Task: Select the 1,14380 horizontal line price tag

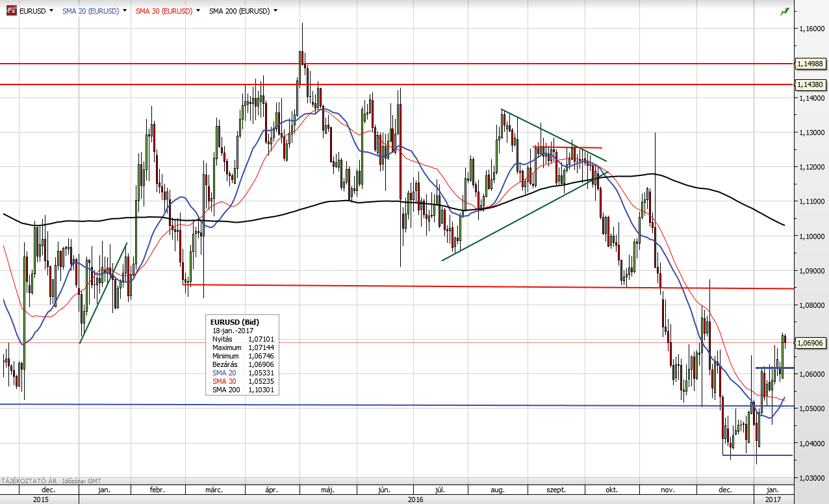Action: [x=812, y=84]
